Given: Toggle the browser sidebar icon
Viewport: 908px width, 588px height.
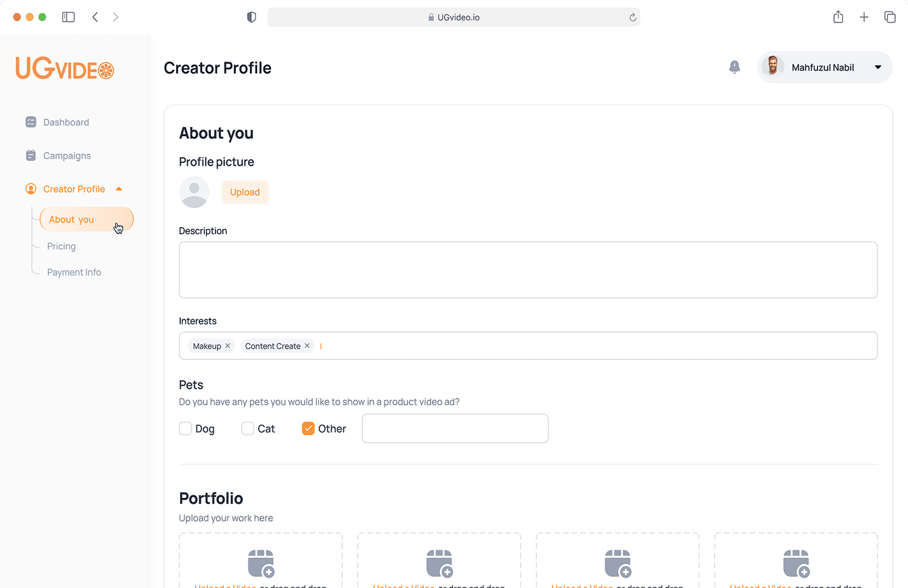Looking at the screenshot, I should [69, 17].
